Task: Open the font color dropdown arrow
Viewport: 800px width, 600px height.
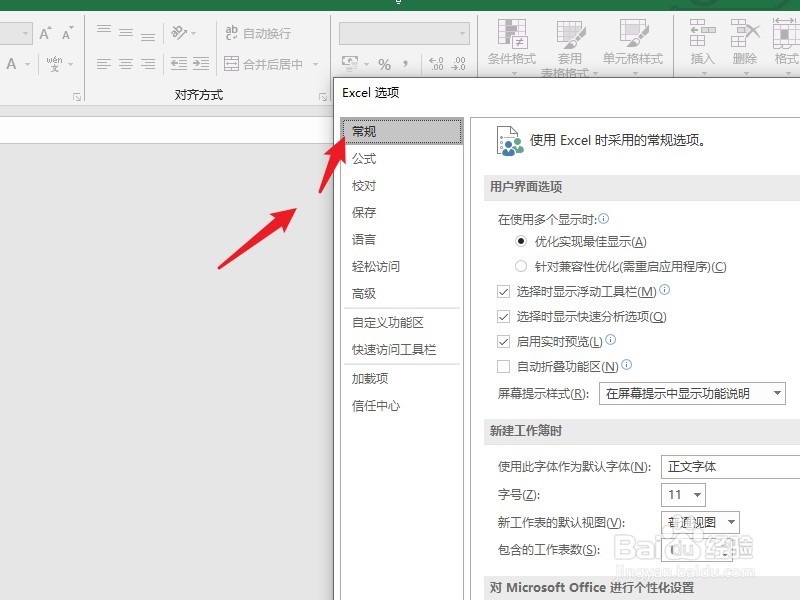Action: click(x=27, y=64)
